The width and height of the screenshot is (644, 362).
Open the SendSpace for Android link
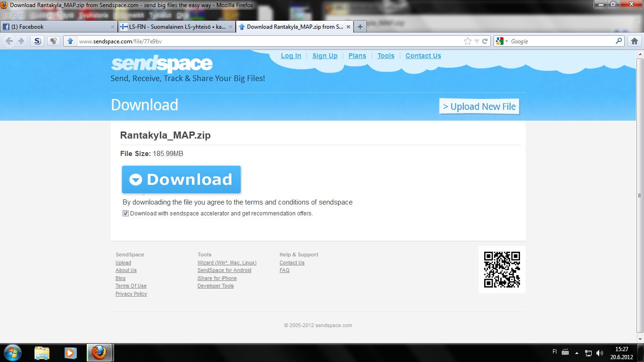224,270
